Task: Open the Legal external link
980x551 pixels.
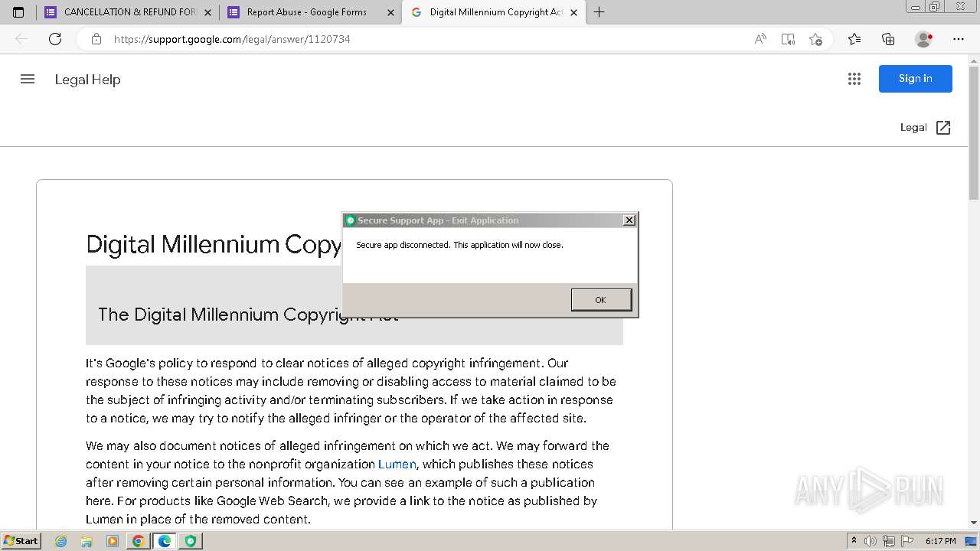Action: 926,128
